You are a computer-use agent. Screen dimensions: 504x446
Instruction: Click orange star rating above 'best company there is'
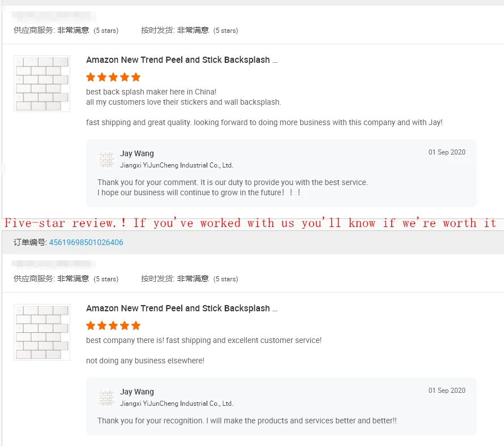point(113,325)
